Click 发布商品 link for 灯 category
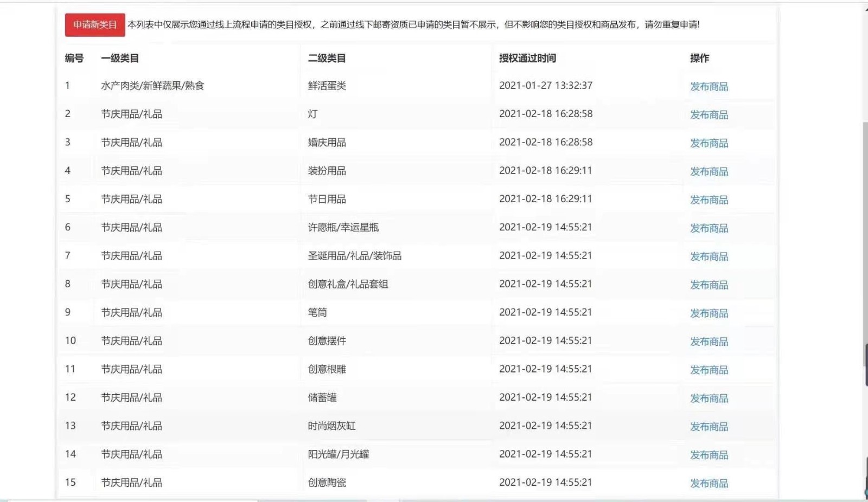The height and width of the screenshot is (502, 868). click(709, 115)
